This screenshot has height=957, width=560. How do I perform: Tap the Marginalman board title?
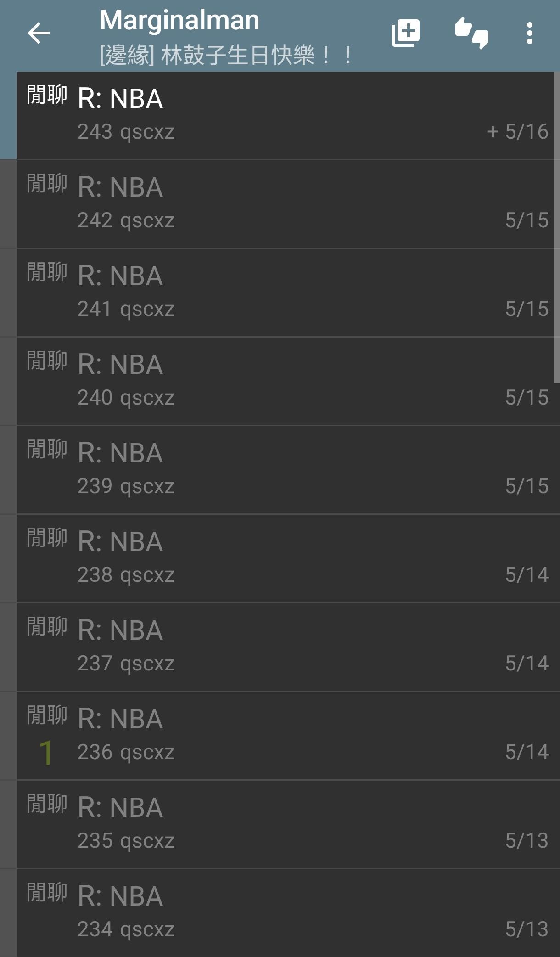[179, 20]
